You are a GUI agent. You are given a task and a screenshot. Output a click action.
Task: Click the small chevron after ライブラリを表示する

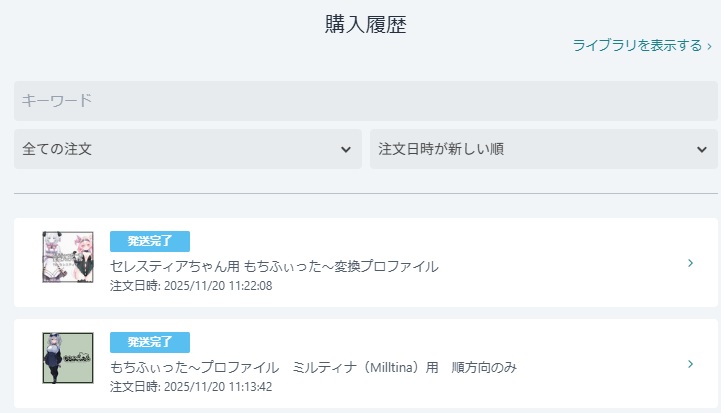pyautogui.click(x=709, y=45)
